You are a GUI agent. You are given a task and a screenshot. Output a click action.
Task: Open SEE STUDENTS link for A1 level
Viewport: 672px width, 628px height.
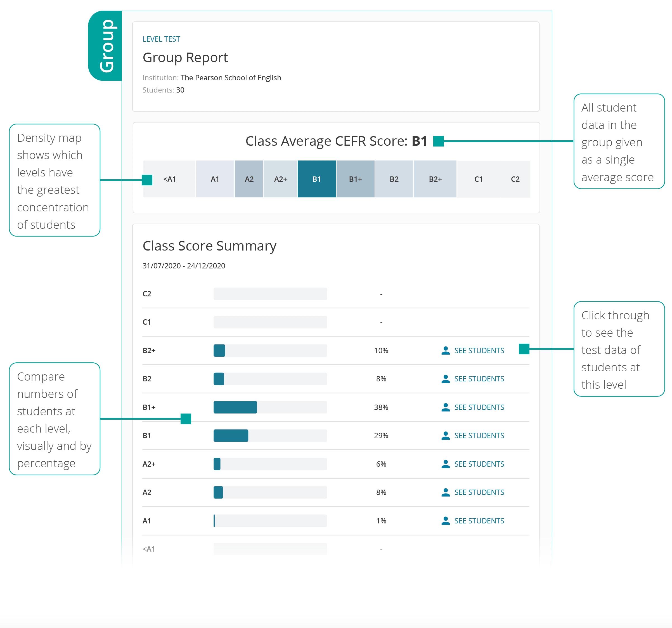[479, 521]
